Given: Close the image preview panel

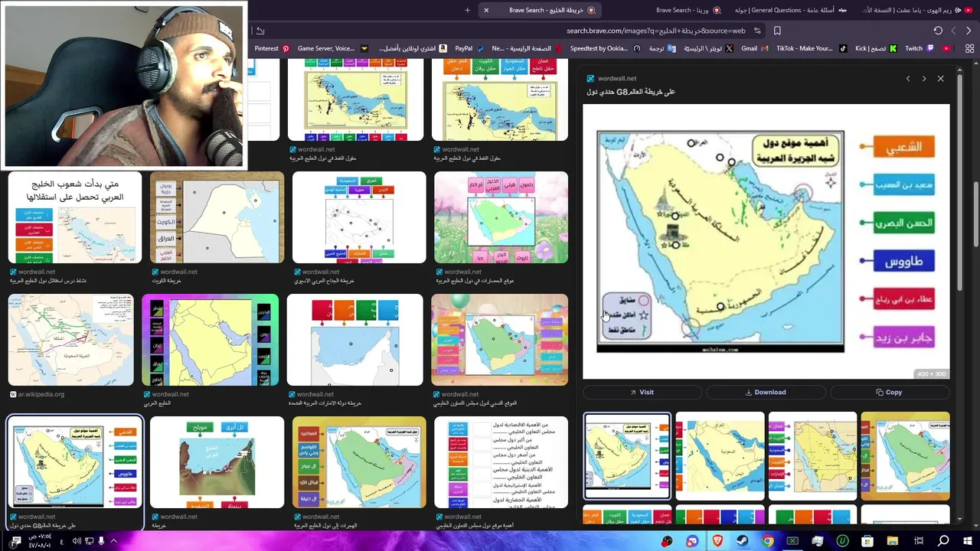Looking at the screenshot, I should [x=940, y=78].
